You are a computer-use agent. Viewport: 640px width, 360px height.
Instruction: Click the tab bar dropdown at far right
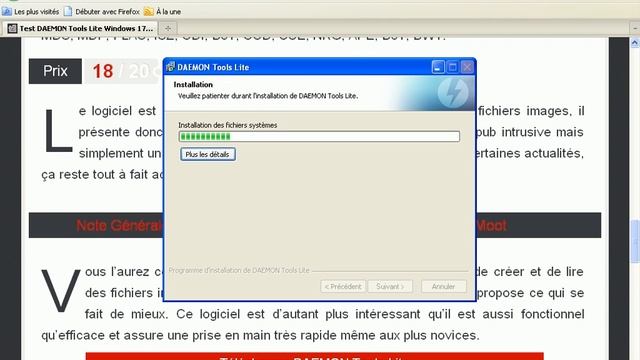[635, 28]
